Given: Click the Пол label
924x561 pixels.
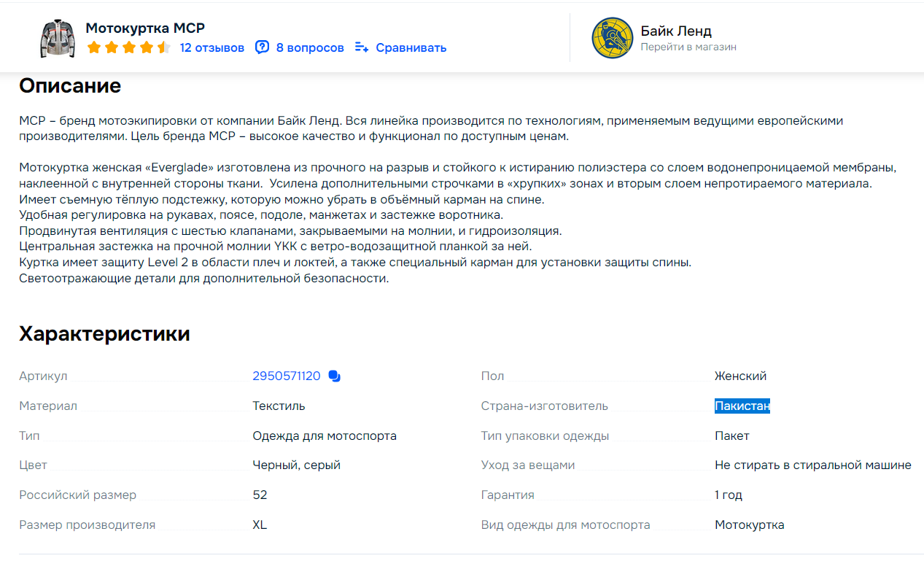Looking at the screenshot, I should pyautogui.click(x=492, y=376).
